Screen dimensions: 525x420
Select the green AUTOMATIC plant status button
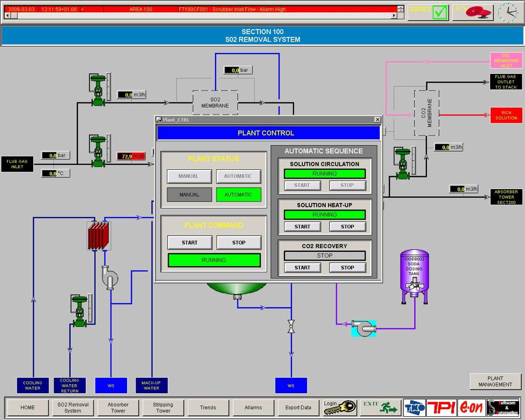[x=238, y=194]
